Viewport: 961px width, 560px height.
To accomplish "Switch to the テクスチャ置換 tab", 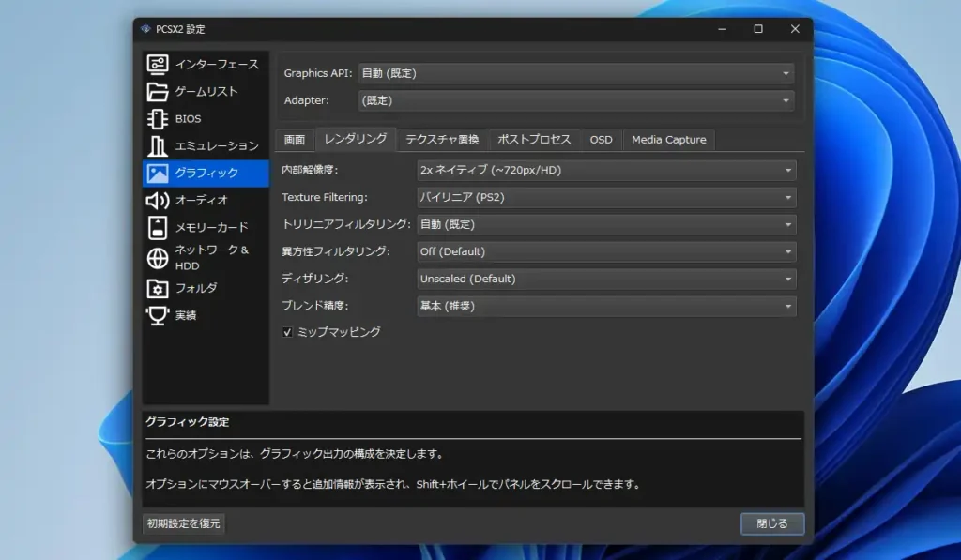I will coord(443,139).
